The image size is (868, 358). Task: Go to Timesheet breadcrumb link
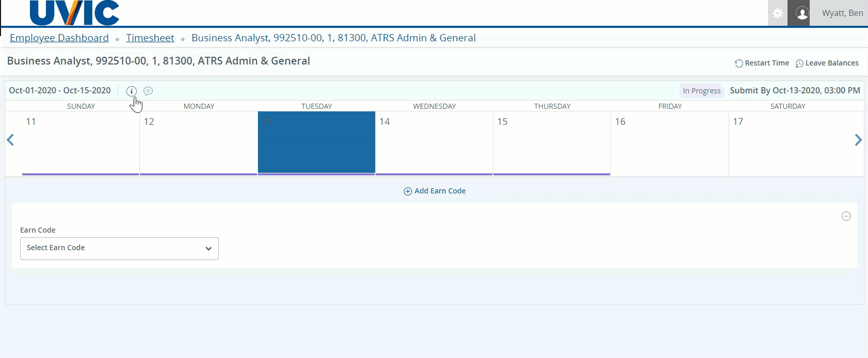(x=150, y=38)
